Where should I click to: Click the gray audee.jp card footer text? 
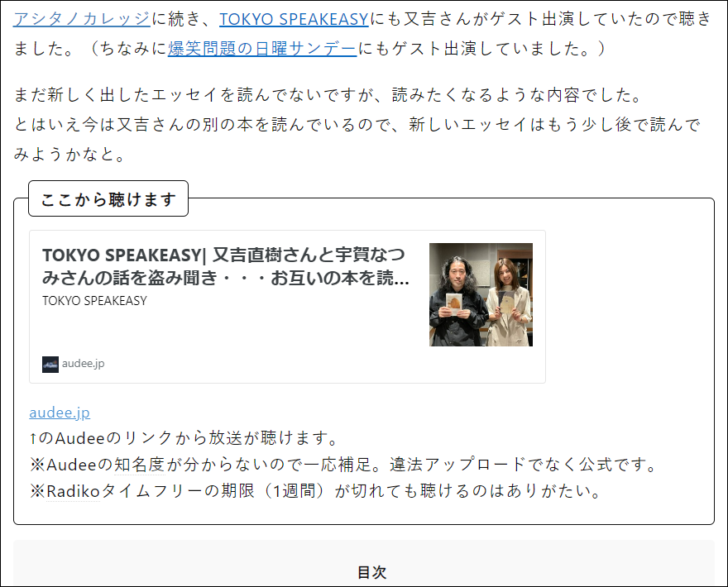[x=83, y=363]
